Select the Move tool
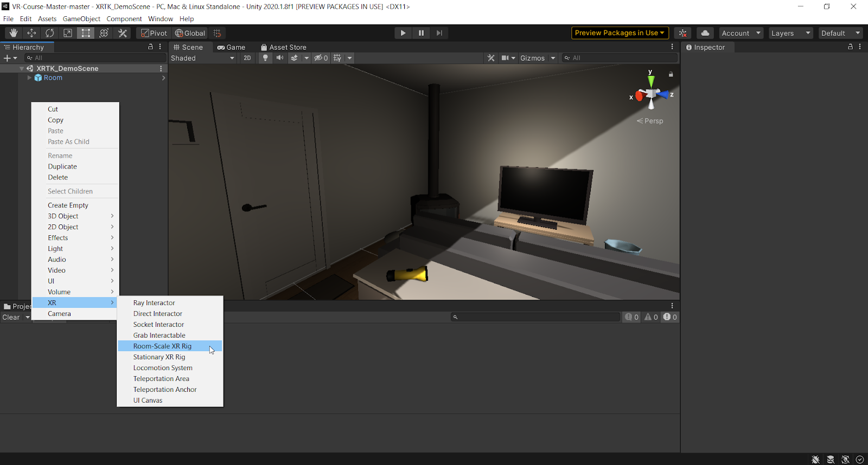Image resolution: width=868 pixels, height=465 pixels. [x=31, y=33]
